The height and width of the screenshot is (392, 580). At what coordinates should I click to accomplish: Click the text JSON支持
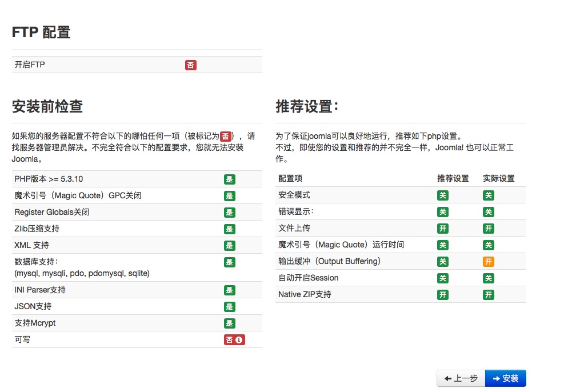33,307
